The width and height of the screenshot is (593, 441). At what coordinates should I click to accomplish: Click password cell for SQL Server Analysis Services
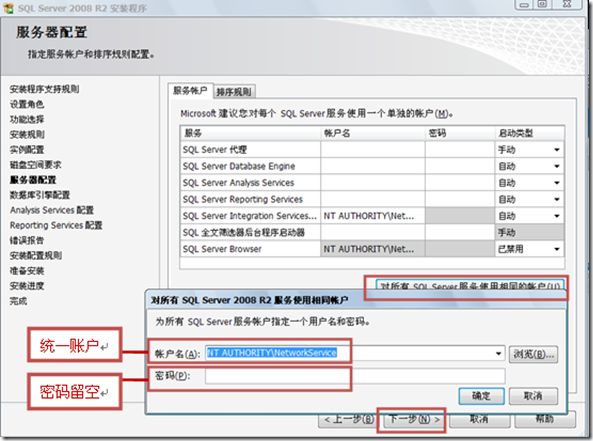click(459, 183)
